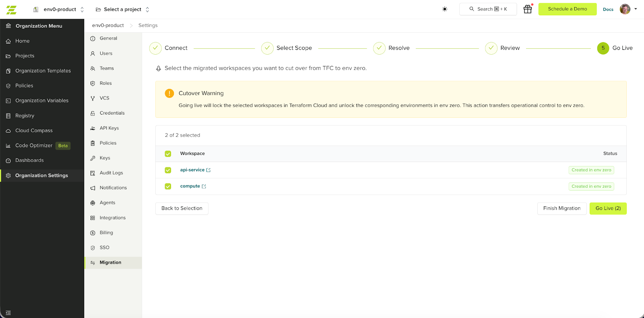
Task: Click api-service Created in env zero status
Action: click(x=591, y=170)
